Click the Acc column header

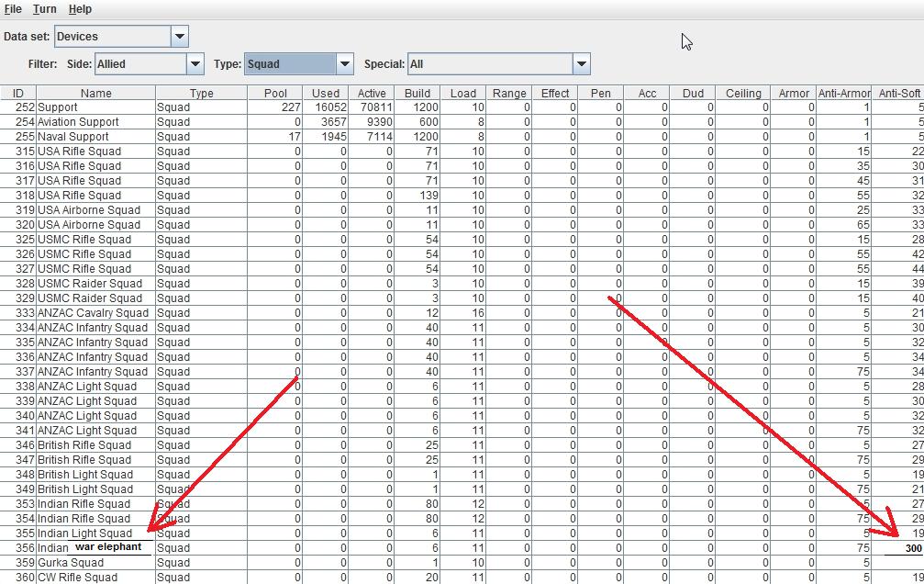pyautogui.click(x=647, y=94)
